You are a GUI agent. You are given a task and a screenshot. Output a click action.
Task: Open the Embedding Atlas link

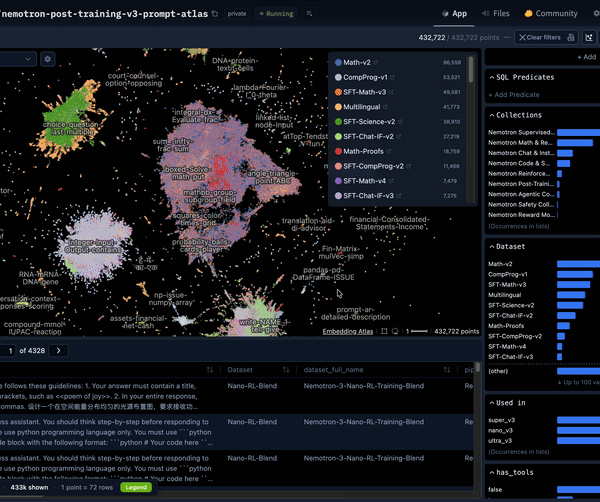pos(347,331)
